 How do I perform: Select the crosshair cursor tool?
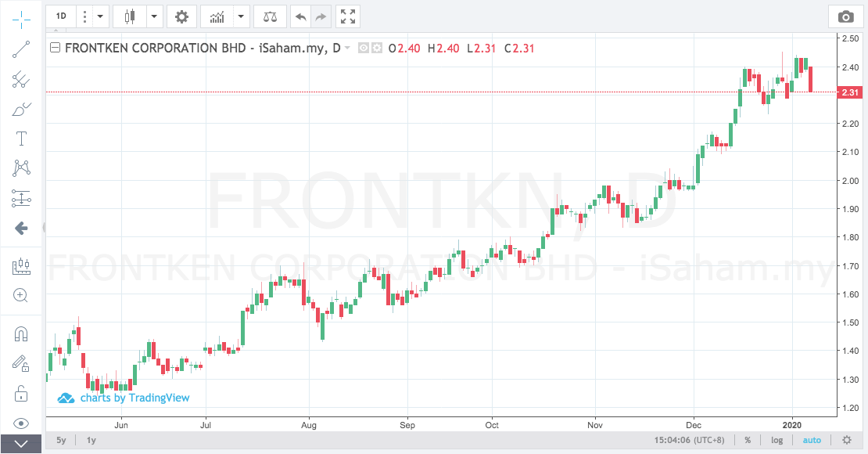[x=21, y=20]
